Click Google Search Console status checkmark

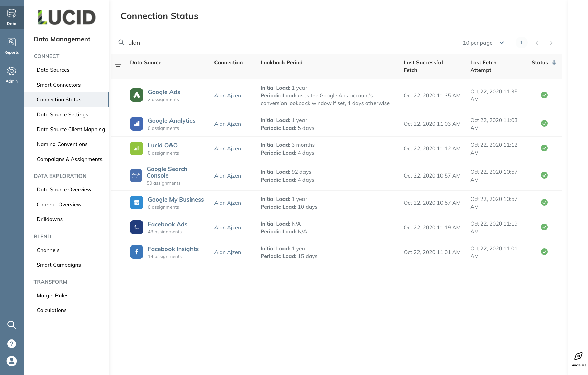(x=544, y=175)
